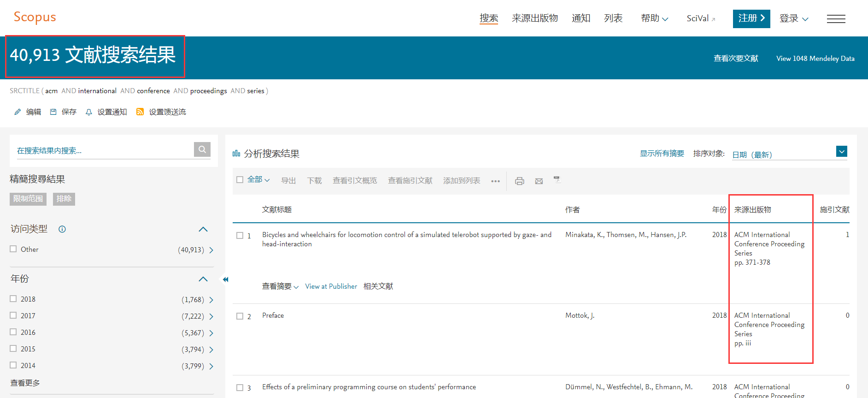Select result 1 checkbox
Viewport: 868px width, 398px height.
[x=240, y=235]
